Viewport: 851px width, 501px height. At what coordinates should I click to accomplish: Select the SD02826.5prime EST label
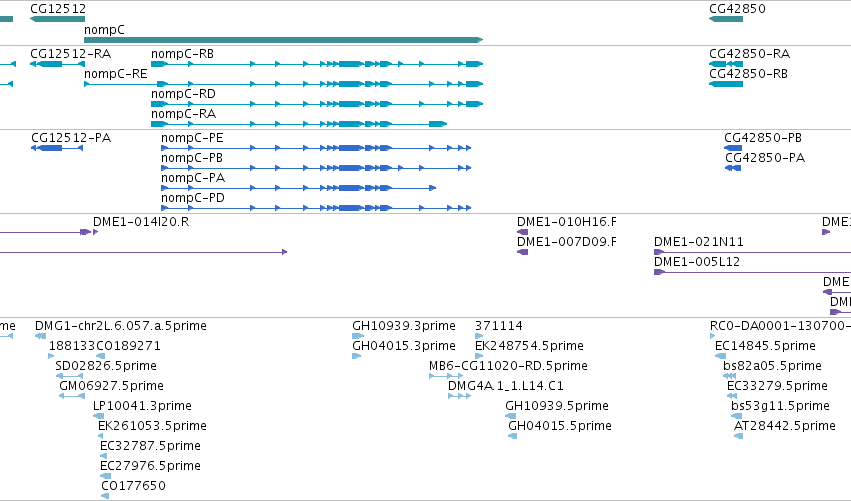[x=106, y=366]
